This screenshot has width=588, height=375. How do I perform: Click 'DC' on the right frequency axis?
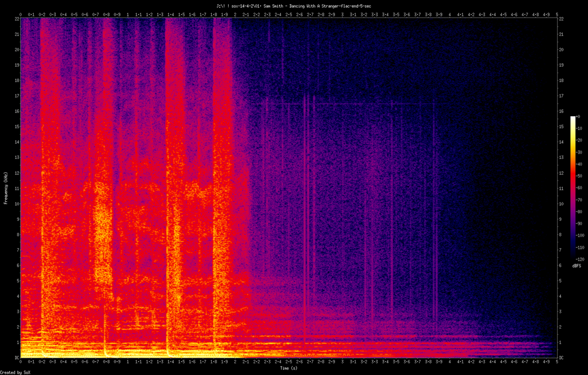(x=562, y=358)
